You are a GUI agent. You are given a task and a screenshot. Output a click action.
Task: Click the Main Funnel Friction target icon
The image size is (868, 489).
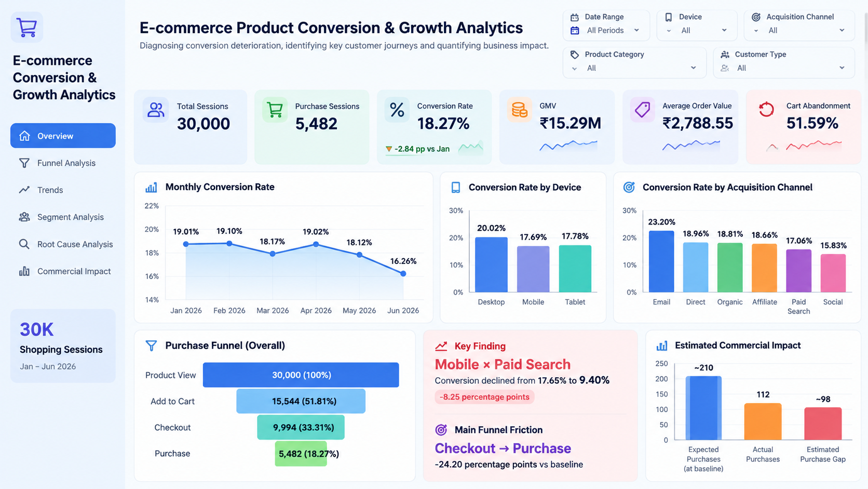(441, 430)
